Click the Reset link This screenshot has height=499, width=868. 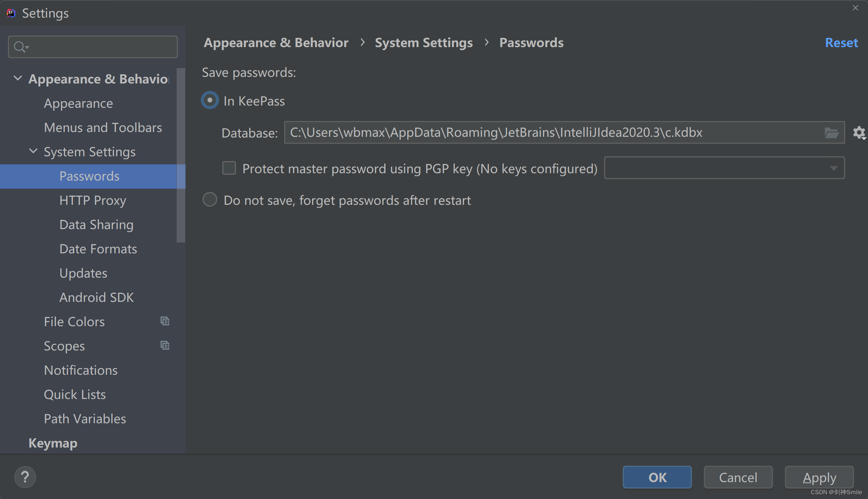pos(841,42)
